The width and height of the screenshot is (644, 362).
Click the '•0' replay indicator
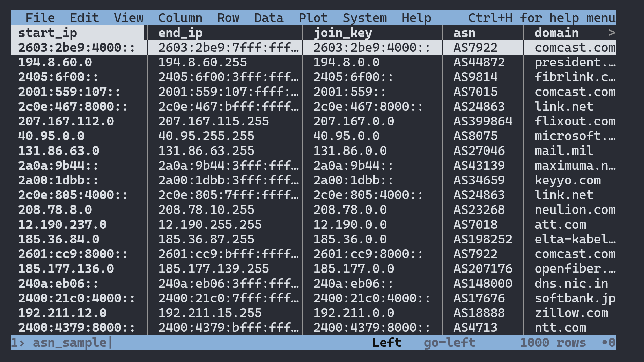click(609, 342)
